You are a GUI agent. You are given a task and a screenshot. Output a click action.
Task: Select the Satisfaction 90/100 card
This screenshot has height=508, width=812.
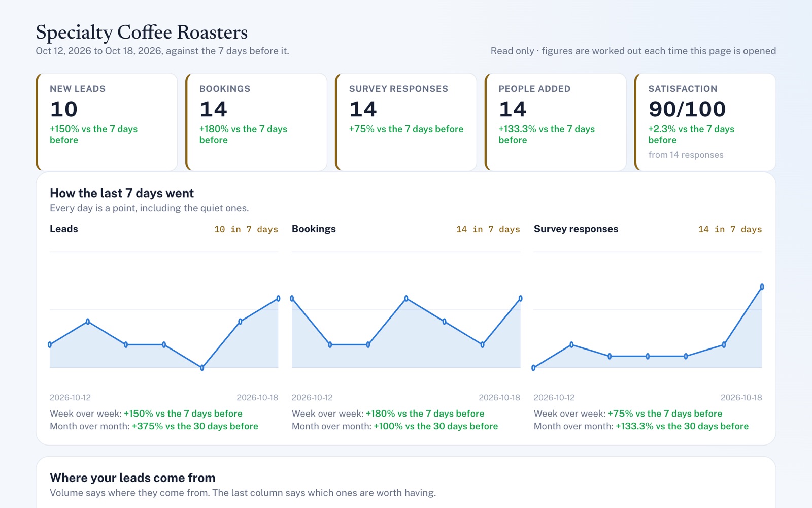705,122
